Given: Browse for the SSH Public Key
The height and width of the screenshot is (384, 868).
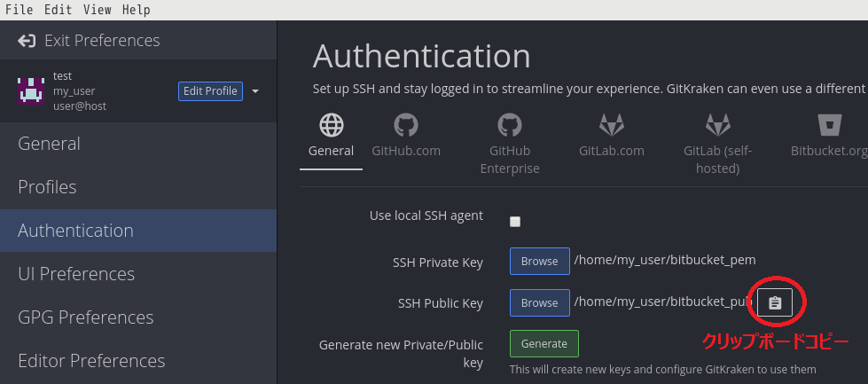Looking at the screenshot, I should coord(539,303).
